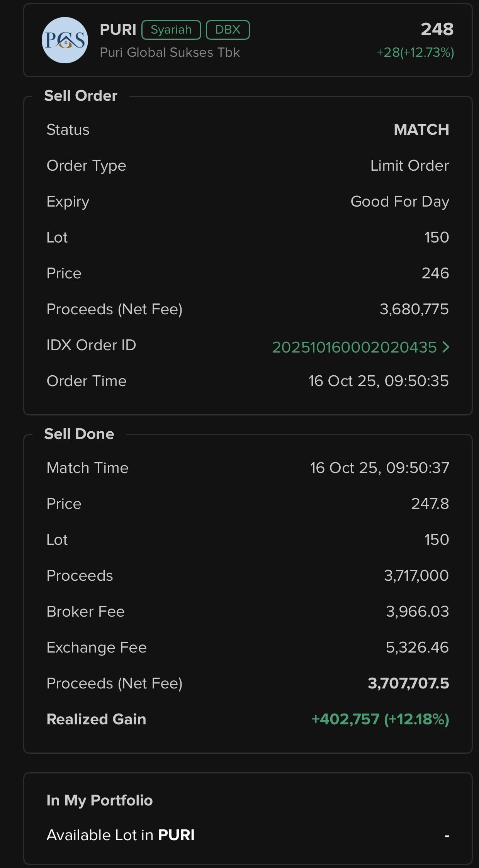Open the Syariah badge
Image resolution: width=479 pixels, height=868 pixels.
coord(171,30)
